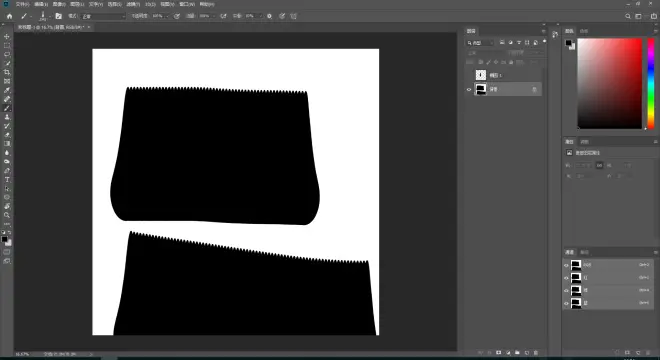Select the Frame tool
This screenshot has width=660, height=360.
point(7,81)
